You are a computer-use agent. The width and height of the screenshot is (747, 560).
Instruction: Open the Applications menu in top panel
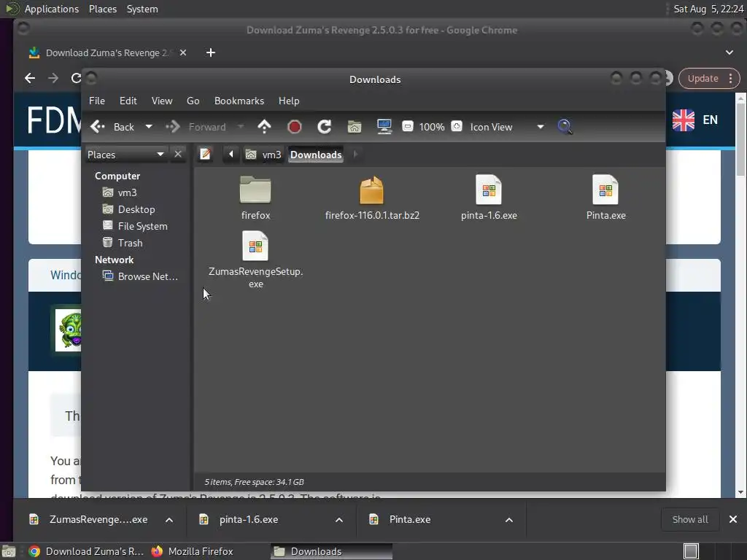coord(52,9)
